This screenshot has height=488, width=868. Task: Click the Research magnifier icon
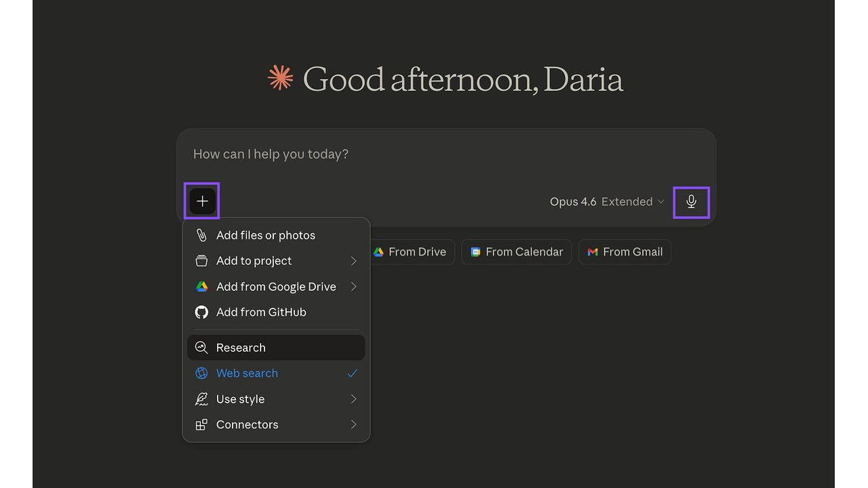click(x=201, y=348)
